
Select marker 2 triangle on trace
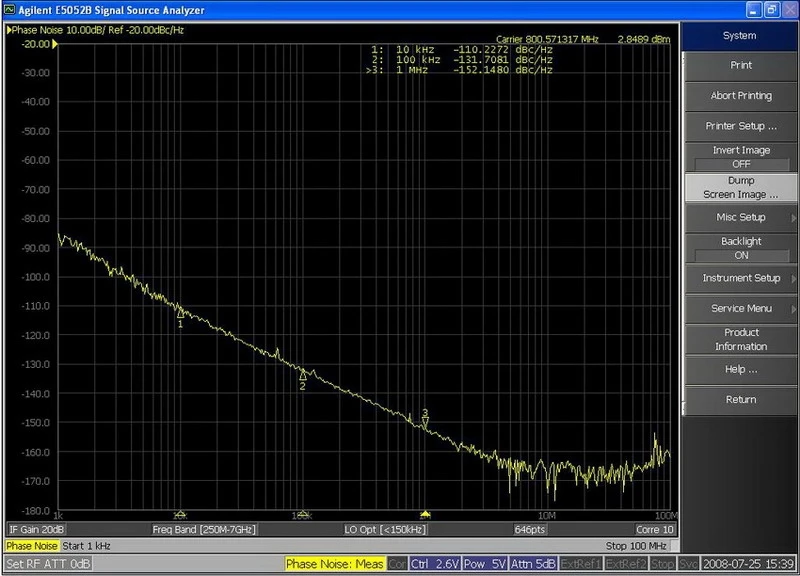click(x=303, y=375)
